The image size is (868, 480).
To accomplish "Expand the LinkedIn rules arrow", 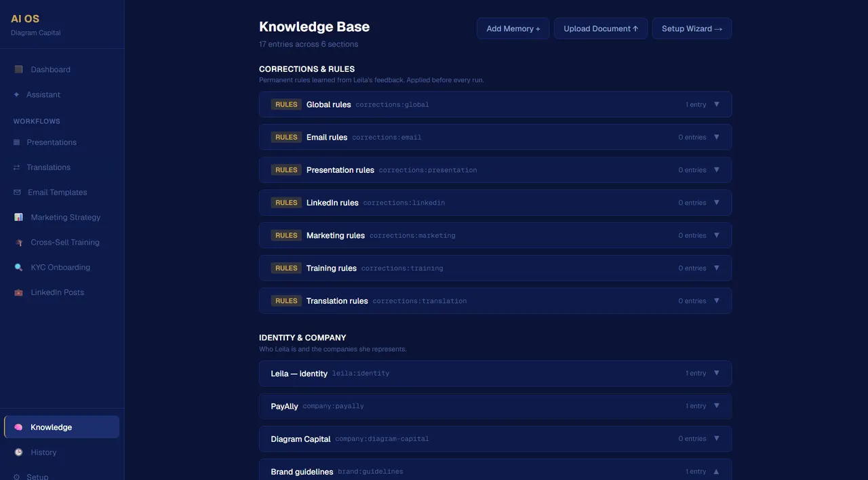I will [x=716, y=202].
